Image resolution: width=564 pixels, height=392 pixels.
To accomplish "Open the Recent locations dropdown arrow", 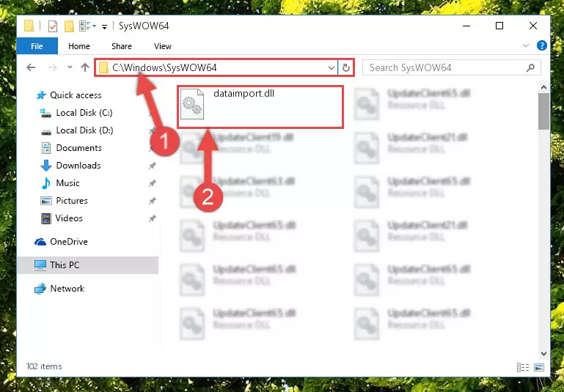I will point(70,67).
